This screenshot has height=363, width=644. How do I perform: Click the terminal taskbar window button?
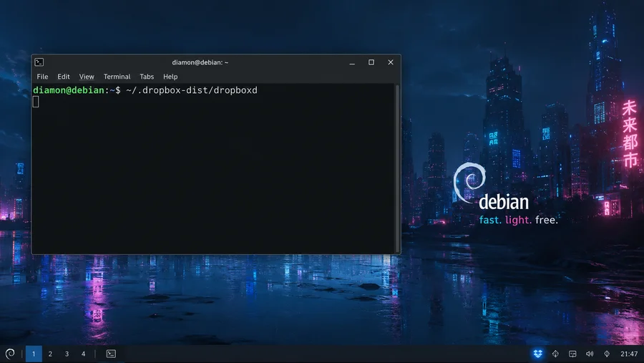(111, 354)
